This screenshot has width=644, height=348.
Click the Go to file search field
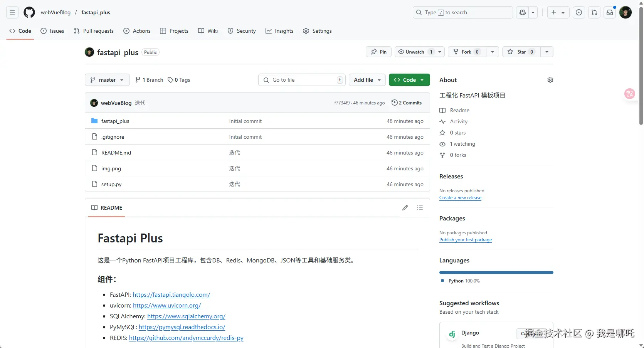tap(302, 80)
